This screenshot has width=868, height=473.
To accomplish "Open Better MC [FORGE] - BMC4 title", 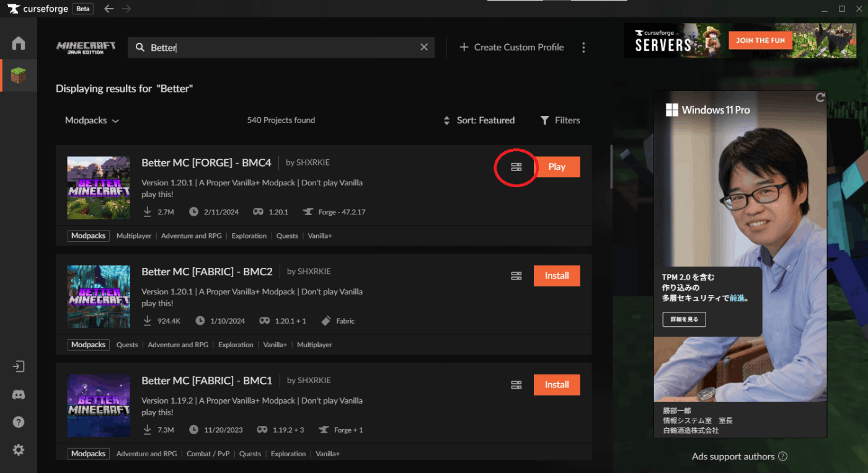I will tap(206, 162).
